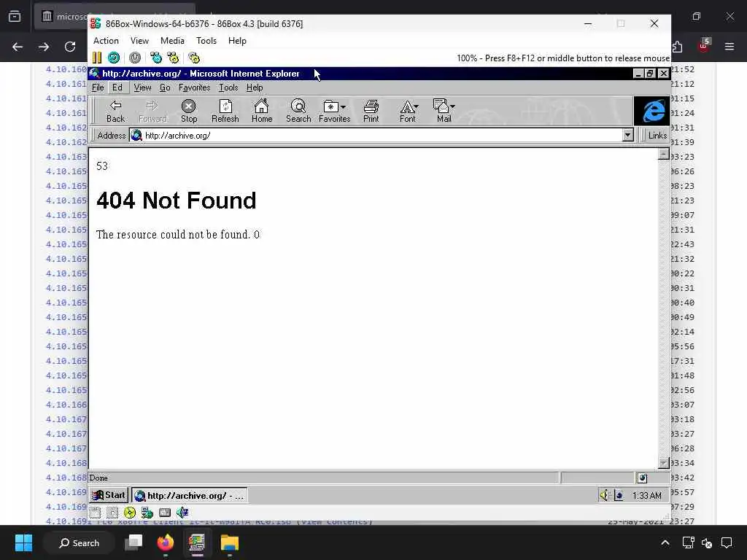Open the Windows 11 Start menu
Screen dimensions: 747x560
[23, 542]
